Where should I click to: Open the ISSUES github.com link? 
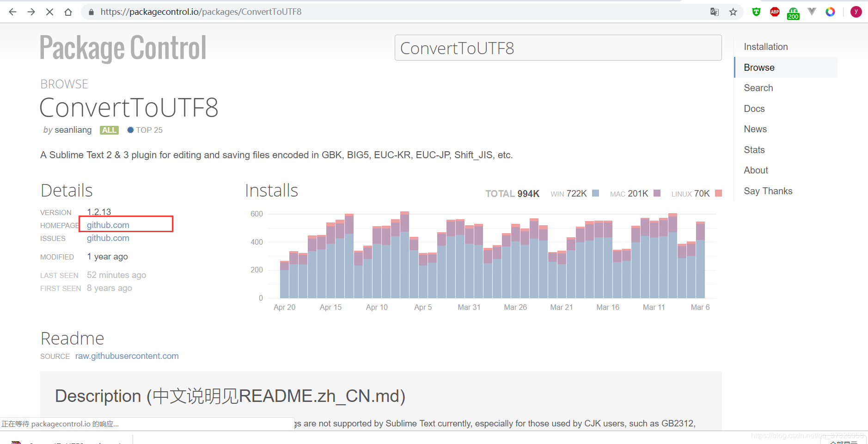pos(108,238)
